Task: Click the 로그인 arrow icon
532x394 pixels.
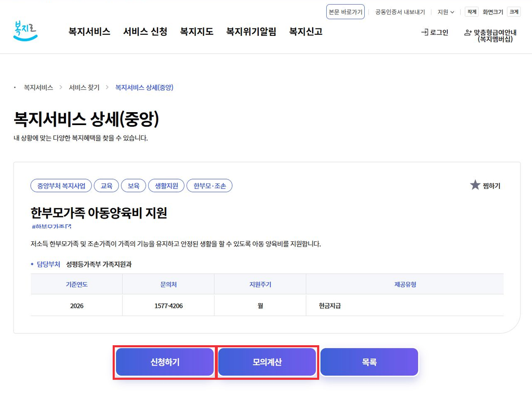Action: click(x=424, y=32)
